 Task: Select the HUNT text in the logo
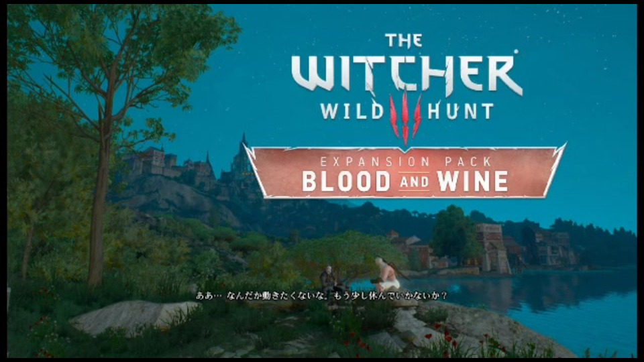click(x=460, y=112)
